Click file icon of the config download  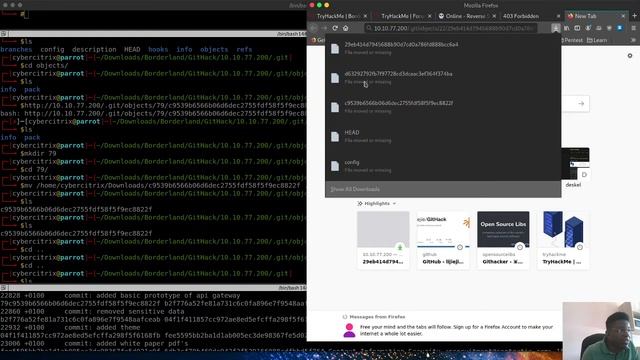point(335,166)
